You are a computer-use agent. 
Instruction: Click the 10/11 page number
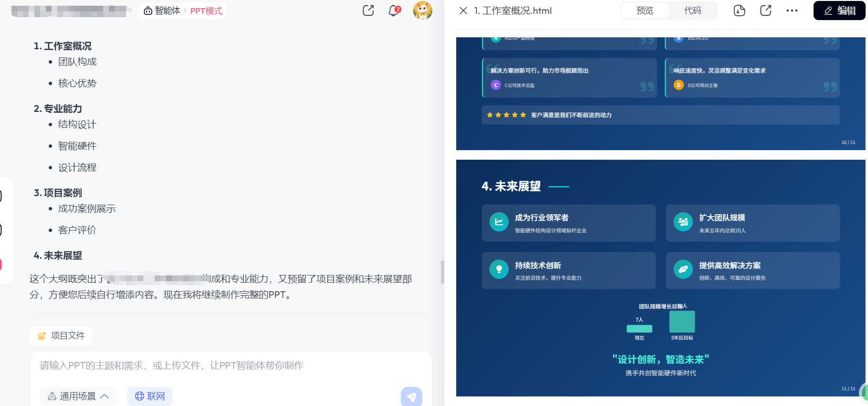848,143
